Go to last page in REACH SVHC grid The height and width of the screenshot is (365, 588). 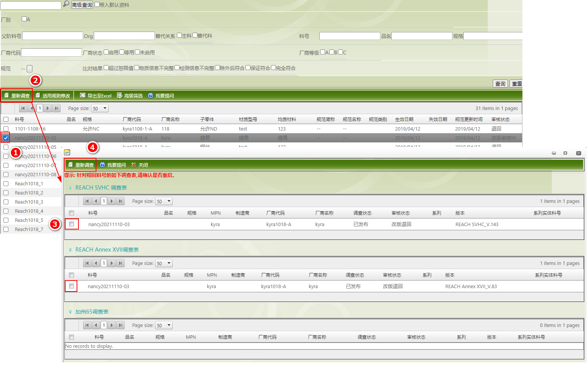coord(120,201)
